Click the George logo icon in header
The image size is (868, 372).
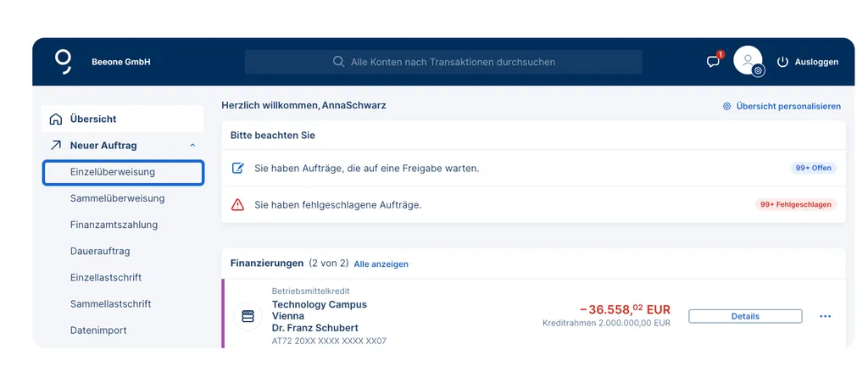(63, 62)
